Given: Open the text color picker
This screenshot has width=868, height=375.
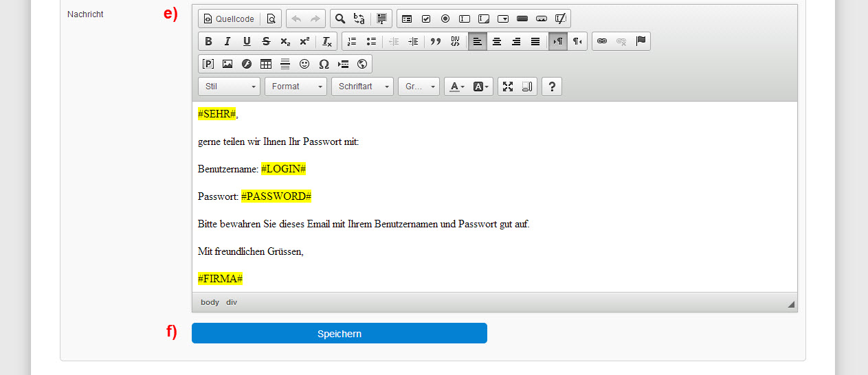Looking at the screenshot, I should [456, 87].
